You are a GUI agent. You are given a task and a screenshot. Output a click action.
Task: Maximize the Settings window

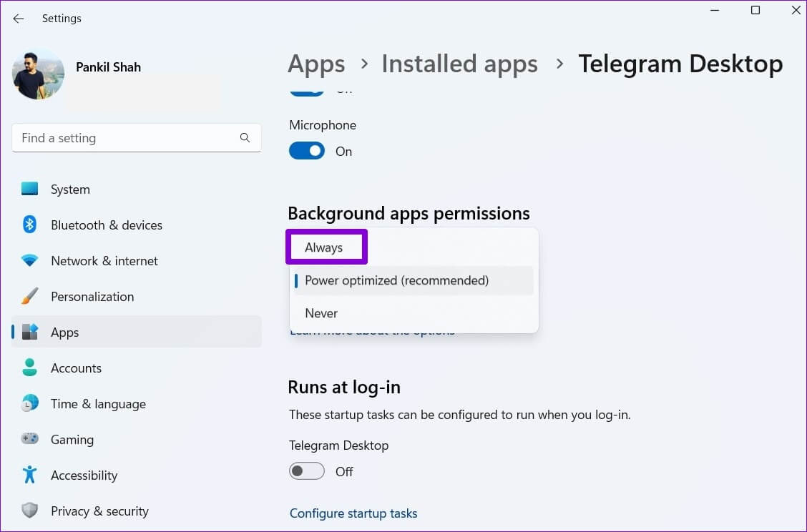[x=755, y=10]
